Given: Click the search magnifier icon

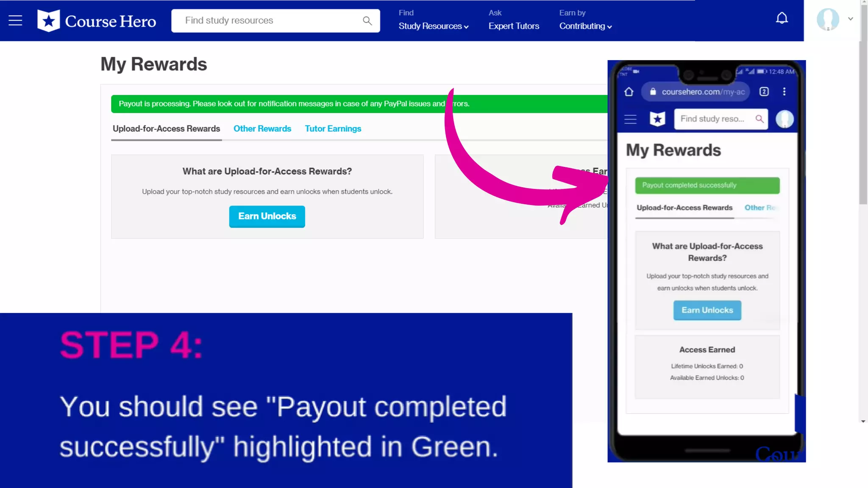Looking at the screenshot, I should (x=367, y=21).
